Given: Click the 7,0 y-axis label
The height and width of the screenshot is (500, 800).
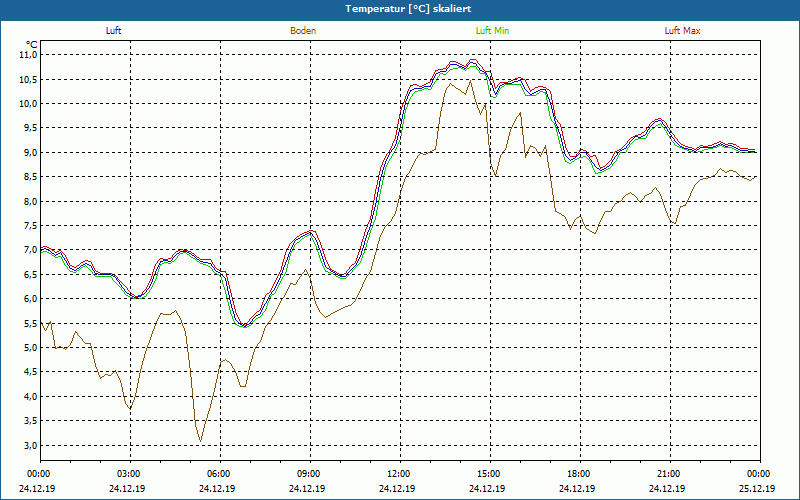Looking at the screenshot, I should point(31,250).
